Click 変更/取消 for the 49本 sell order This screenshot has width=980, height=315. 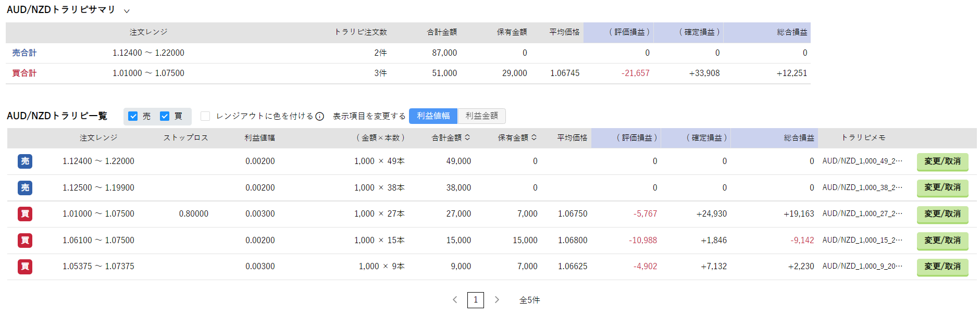[942, 162]
